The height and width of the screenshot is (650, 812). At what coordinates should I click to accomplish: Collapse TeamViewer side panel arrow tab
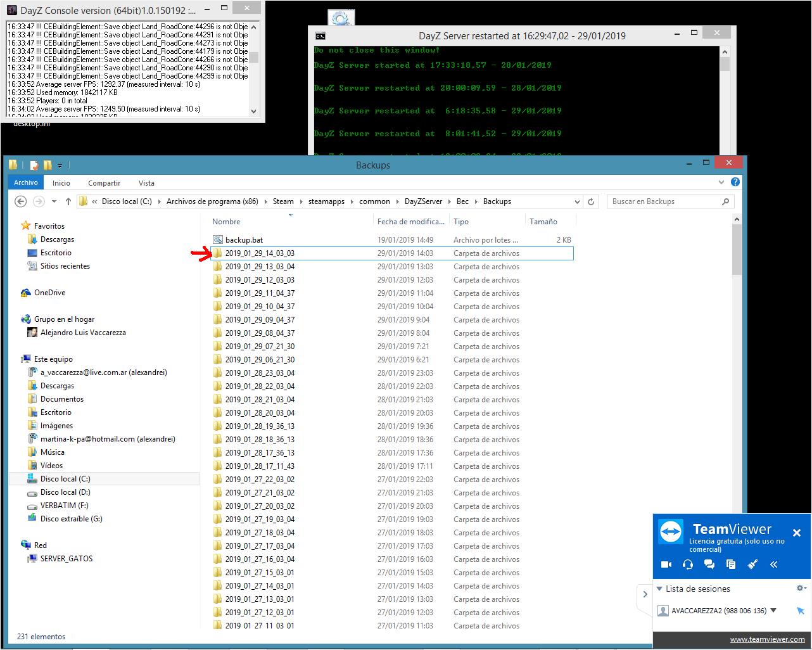click(645, 594)
